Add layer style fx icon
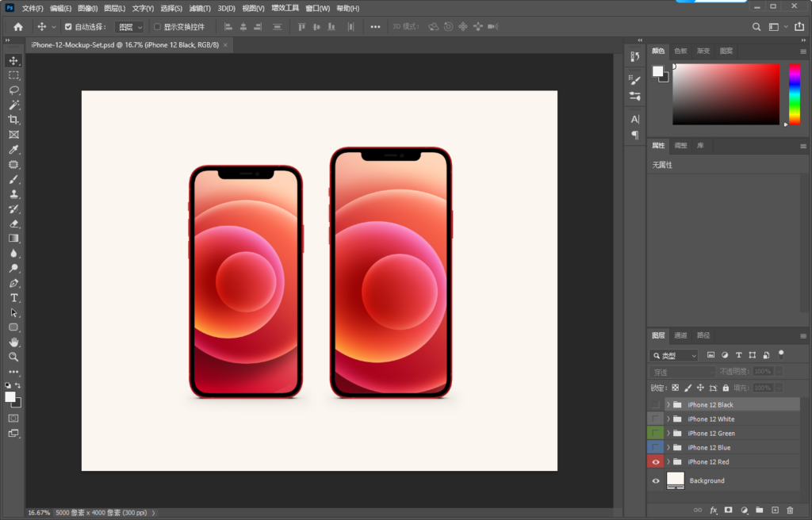 click(714, 510)
